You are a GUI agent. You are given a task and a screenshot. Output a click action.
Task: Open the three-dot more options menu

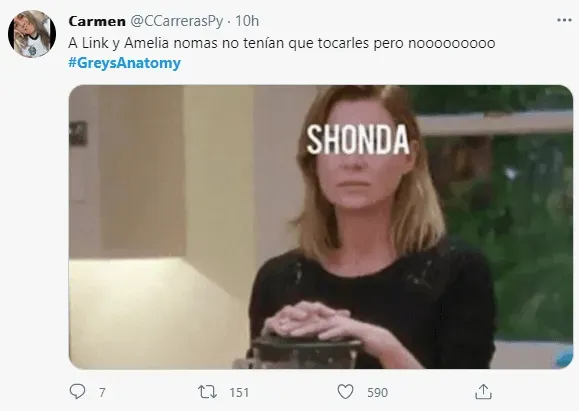(564, 20)
